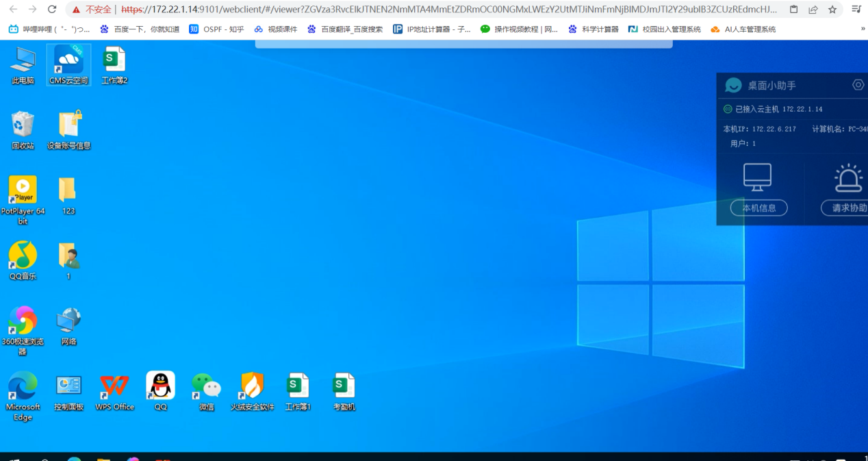
Task: Expand the bookmarks bar overflow chevron
Action: tap(863, 29)
